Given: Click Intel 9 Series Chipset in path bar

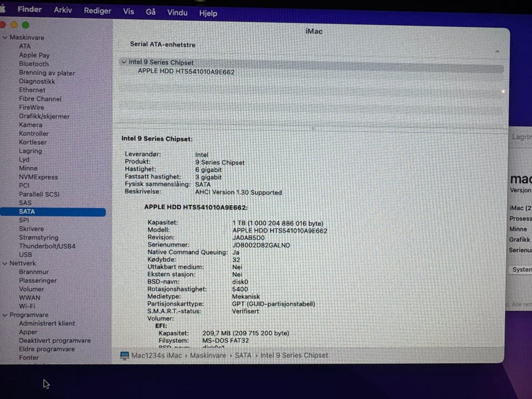Looking at the screenshot, I should pyautogui.click(x=294, y=355).
